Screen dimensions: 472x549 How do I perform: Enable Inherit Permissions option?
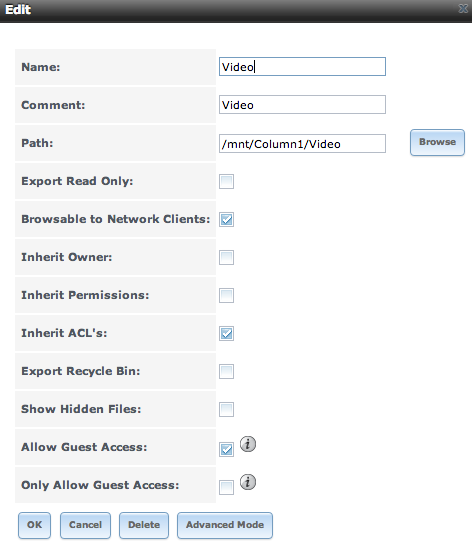(227, 296)
